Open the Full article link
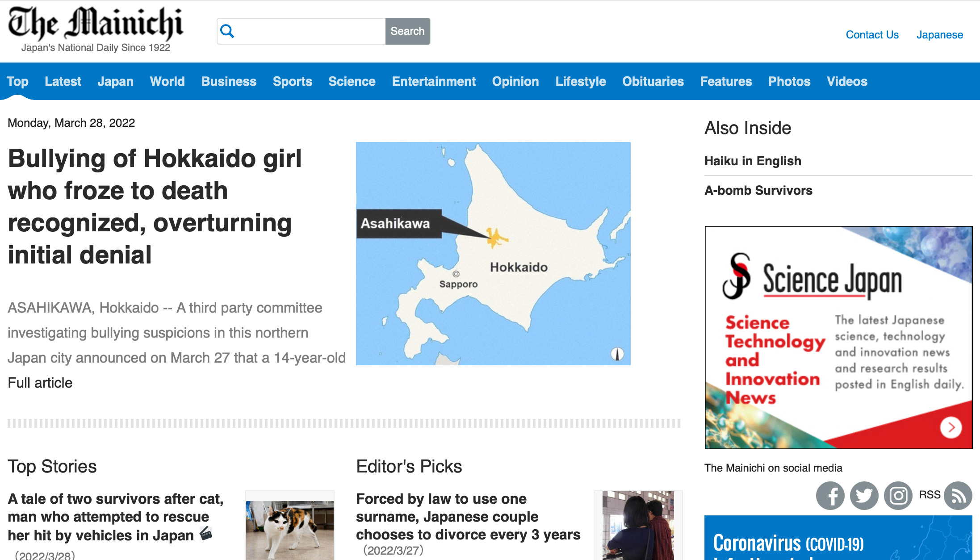The height and width of the screenshot is (560, 980). [40, 383]
